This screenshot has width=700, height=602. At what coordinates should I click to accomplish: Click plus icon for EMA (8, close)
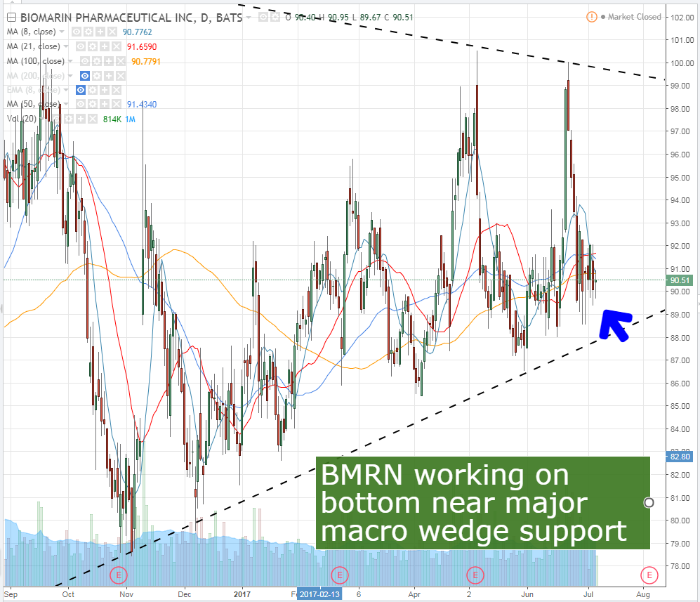pos(105,90)
